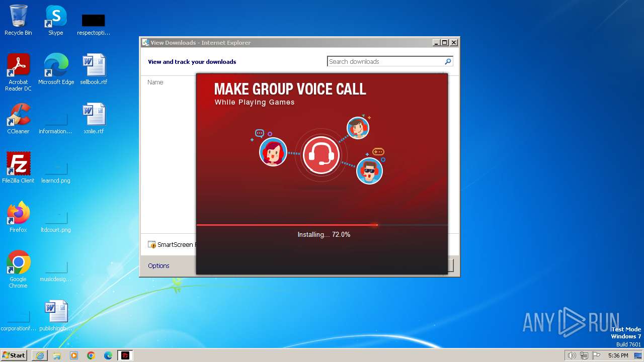Click the Start button
The width and height of the screenshot is (644, 362).
point(14,355)
